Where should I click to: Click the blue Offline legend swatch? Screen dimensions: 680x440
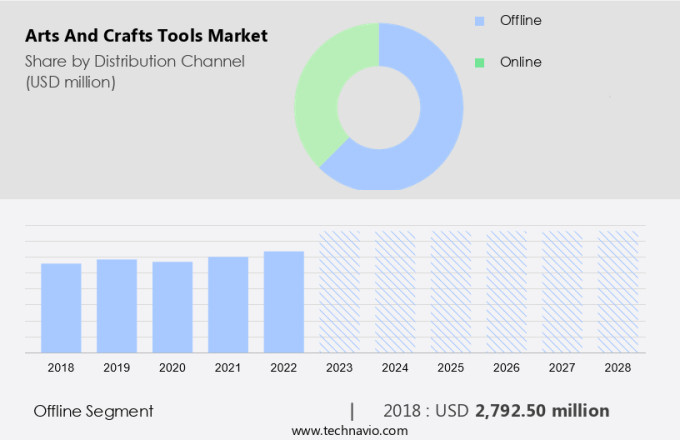[479, 20]
